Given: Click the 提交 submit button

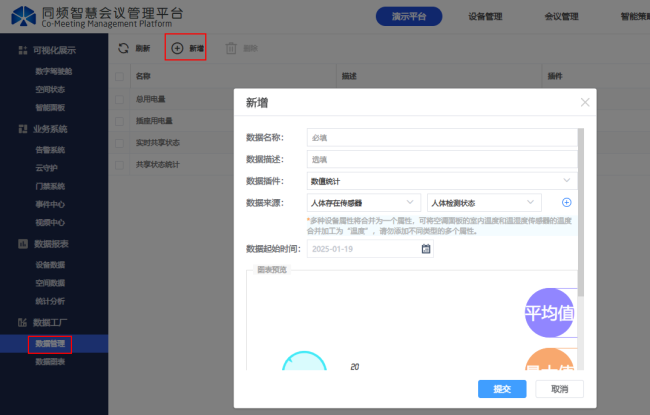Looking at the screenshot, I should 495,389.
